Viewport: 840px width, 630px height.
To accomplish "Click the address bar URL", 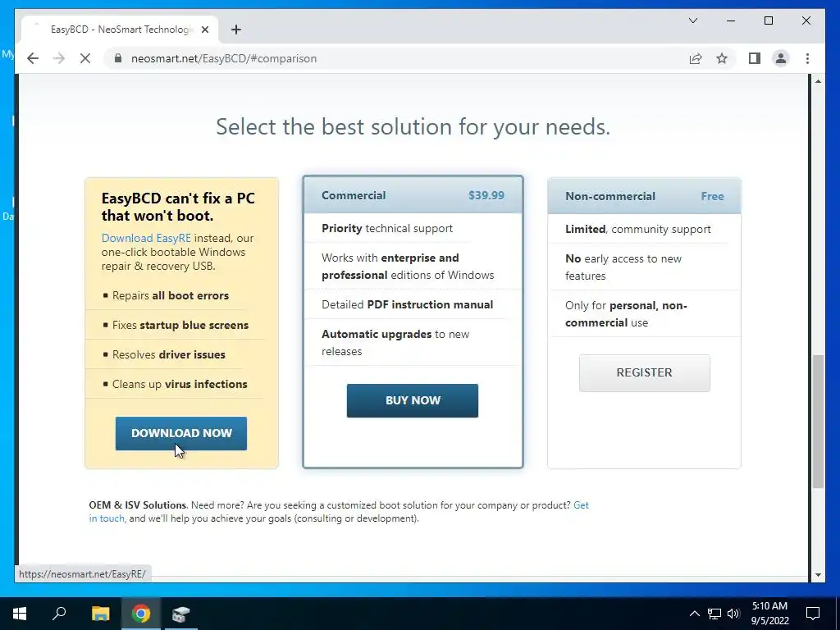I will tap(224, 58).
